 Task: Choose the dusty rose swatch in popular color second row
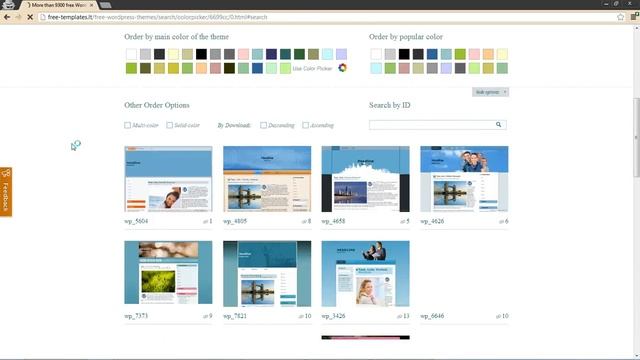point(404,68)
